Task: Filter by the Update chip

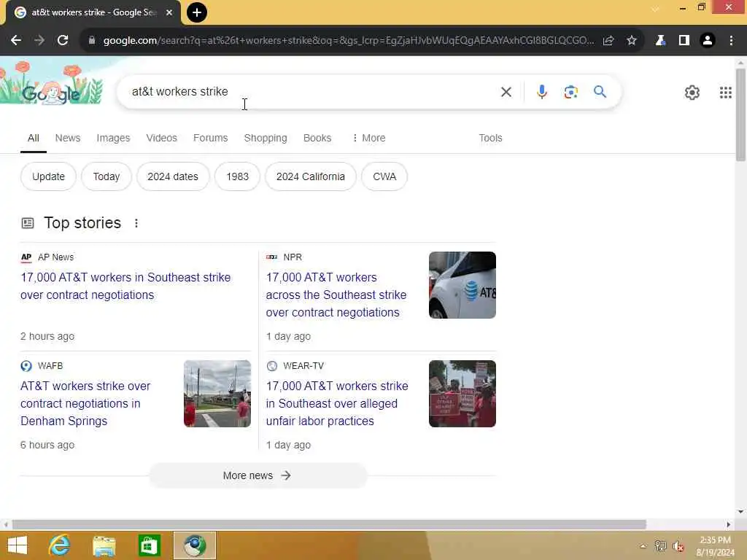Action: tap(48, 176)
